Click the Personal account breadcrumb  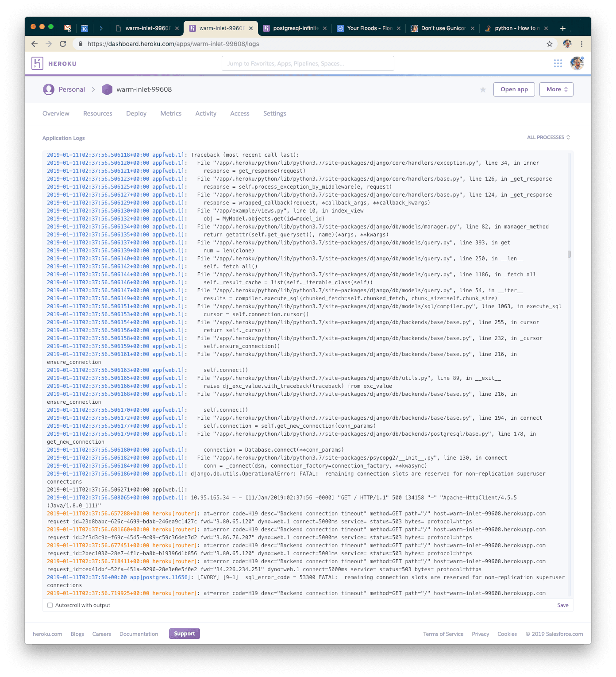click(71, 89)
